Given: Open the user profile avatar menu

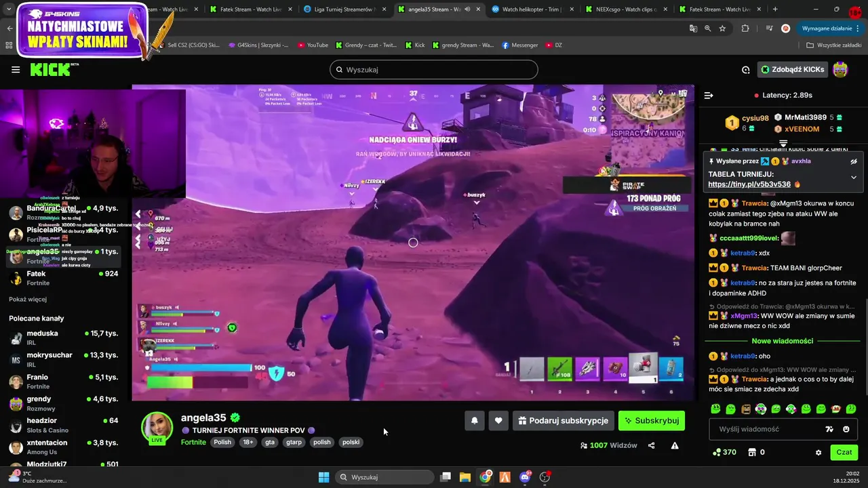Looking at the screenshot, I should click(x=840, y=70).
